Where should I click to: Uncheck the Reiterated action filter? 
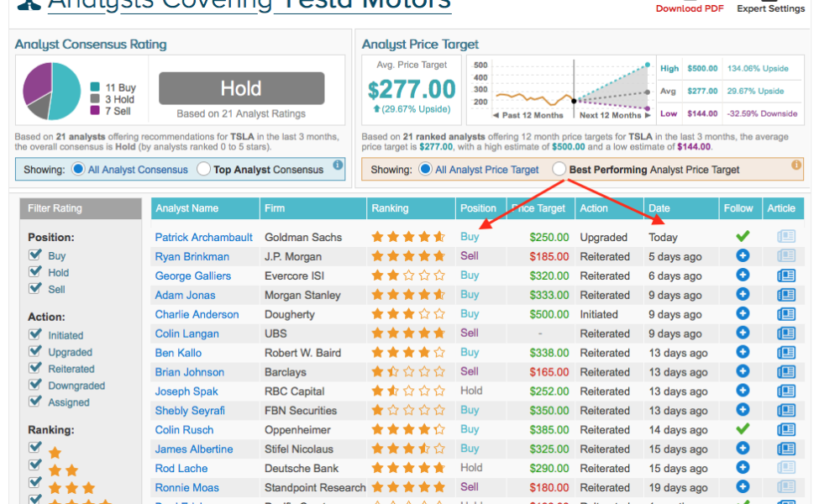(35, 369)
